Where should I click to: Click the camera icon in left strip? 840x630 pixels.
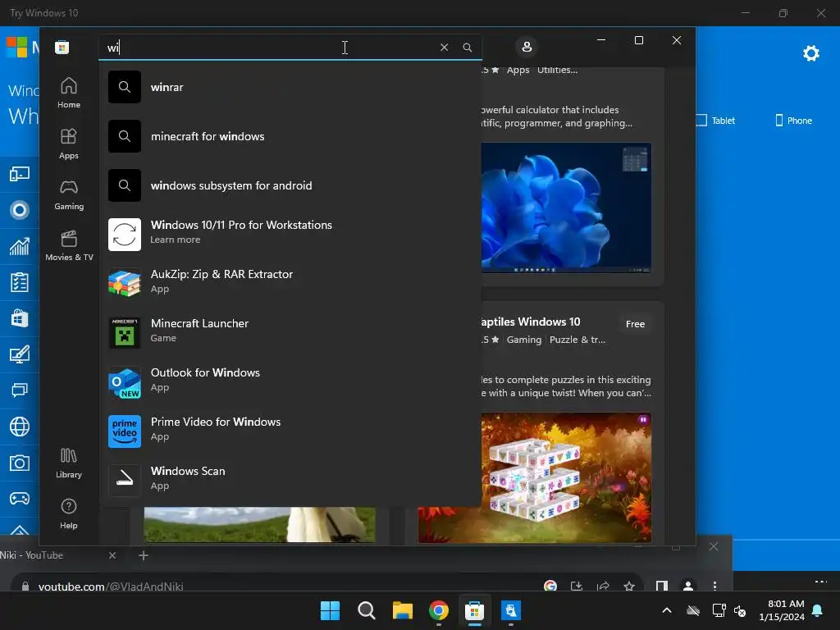(20, 463)
